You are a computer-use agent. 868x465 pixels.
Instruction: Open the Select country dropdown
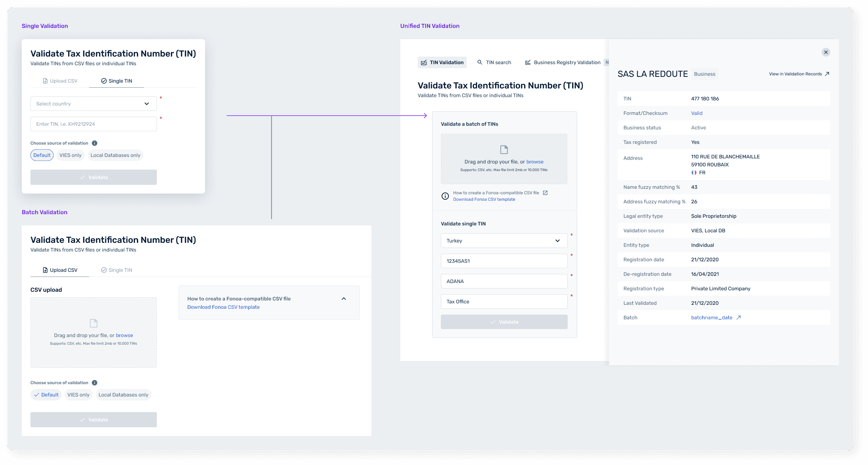tap(93, 104)
